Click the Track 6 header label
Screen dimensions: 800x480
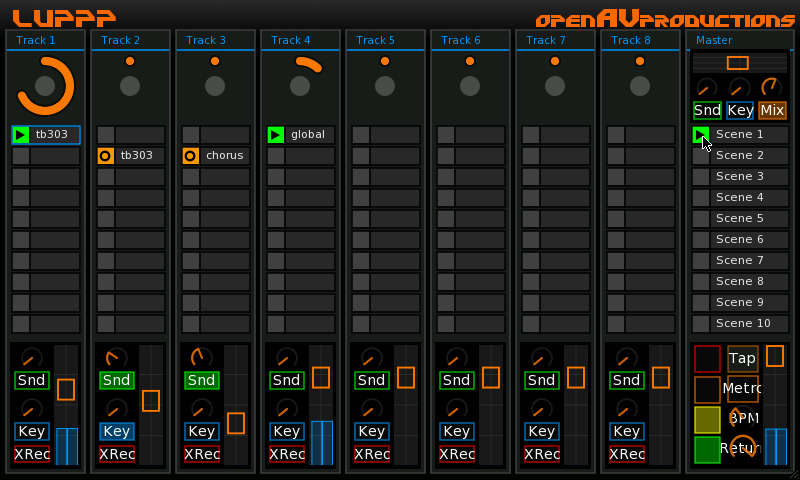[x=461, y=40]
